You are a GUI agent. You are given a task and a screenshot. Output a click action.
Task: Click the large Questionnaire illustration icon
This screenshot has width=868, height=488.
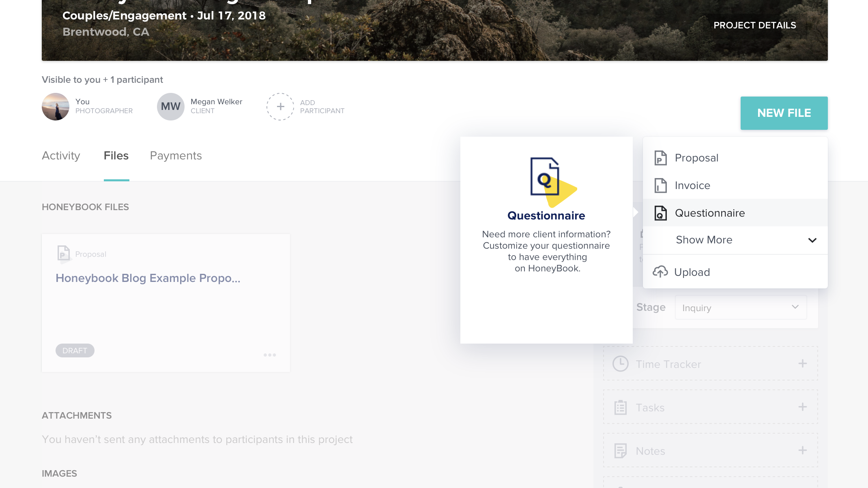(553, 182)
